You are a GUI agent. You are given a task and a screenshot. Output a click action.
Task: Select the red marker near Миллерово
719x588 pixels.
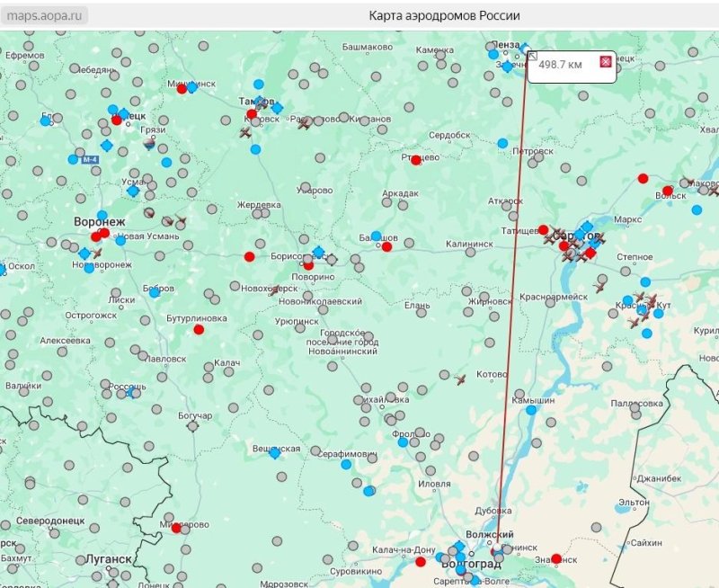click(x=175, y=526)
